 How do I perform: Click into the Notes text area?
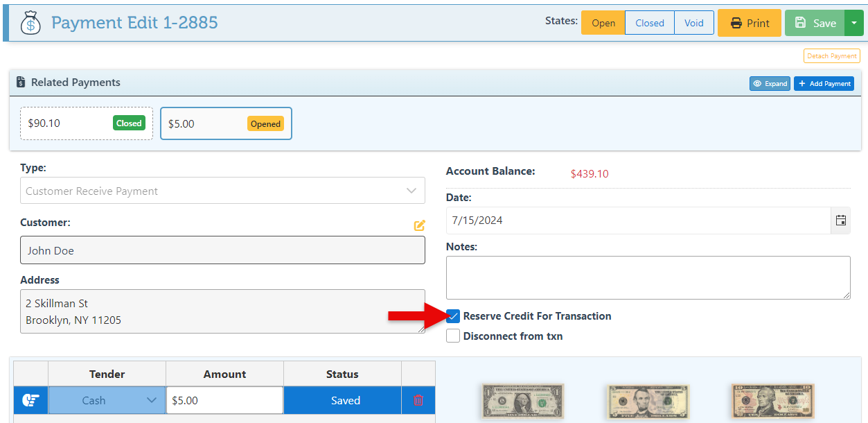(x=648, y=277)
